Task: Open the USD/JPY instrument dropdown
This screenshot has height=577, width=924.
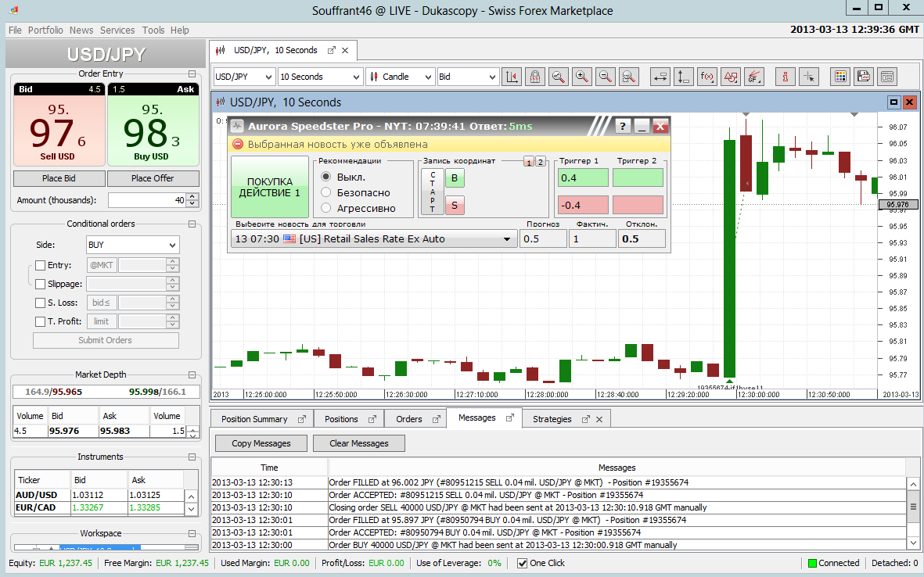Action: coord(244,77)
